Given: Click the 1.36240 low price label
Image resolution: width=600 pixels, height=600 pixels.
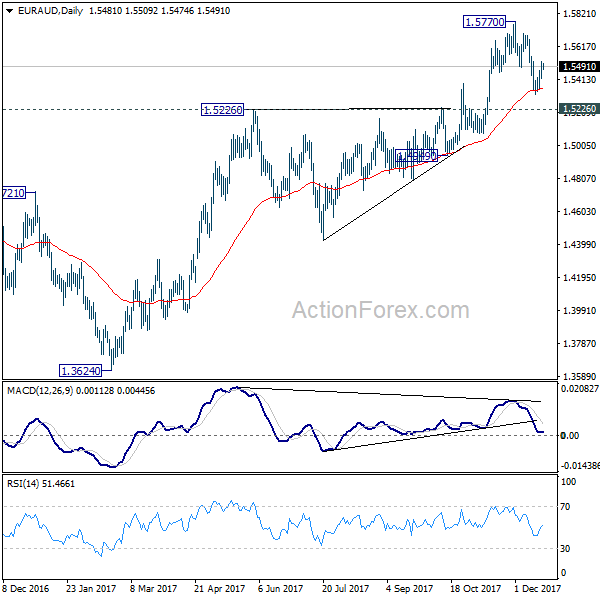Looking at the screenshot, I should coord(80,370).
